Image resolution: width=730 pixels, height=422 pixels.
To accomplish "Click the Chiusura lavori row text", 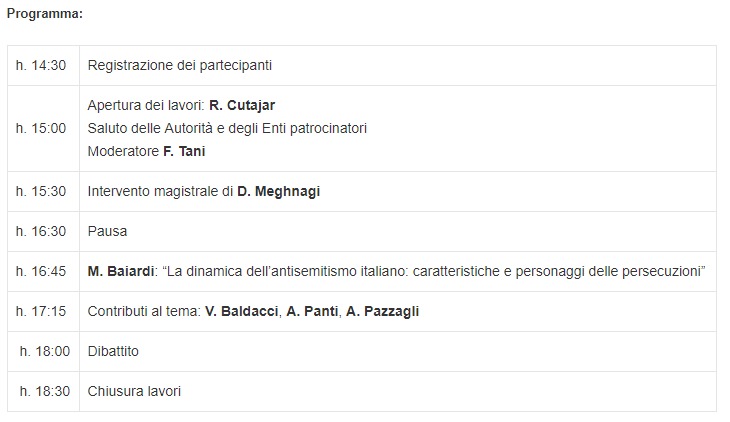I will click(x=134, y=392).
